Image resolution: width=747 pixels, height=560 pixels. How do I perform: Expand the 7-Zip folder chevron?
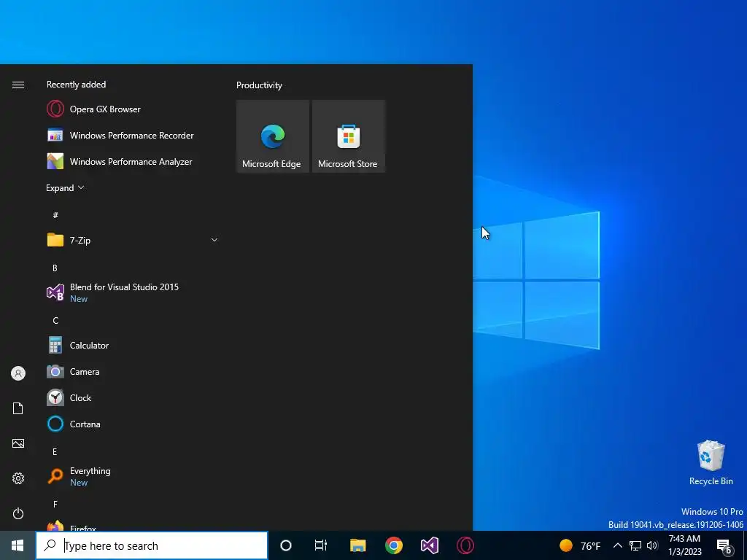214,240
